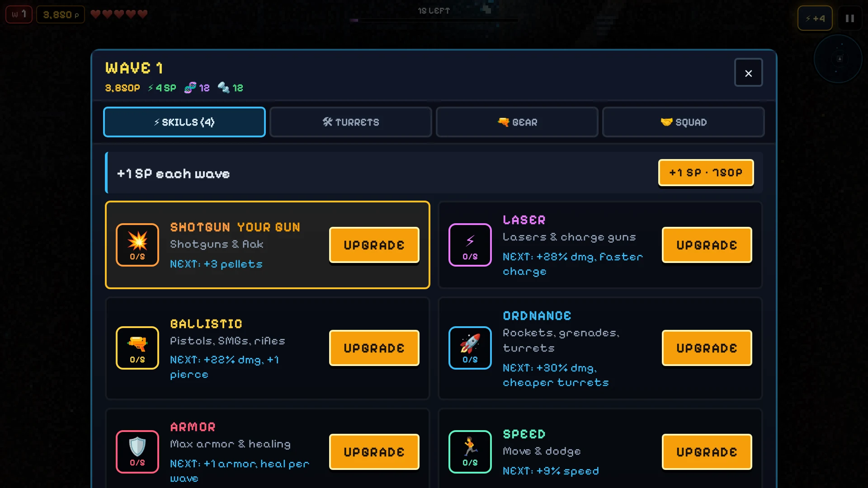Image resolution: width=868 pixels, height=488 pixels.
Task: Click the '4 SP' skill points text
Action: [x=162, y=88]
